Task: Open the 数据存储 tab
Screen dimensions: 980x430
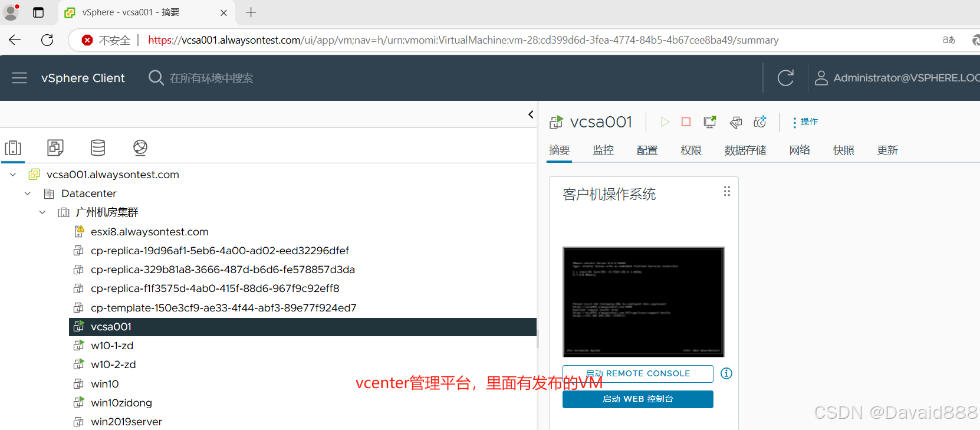Action: 745,150
